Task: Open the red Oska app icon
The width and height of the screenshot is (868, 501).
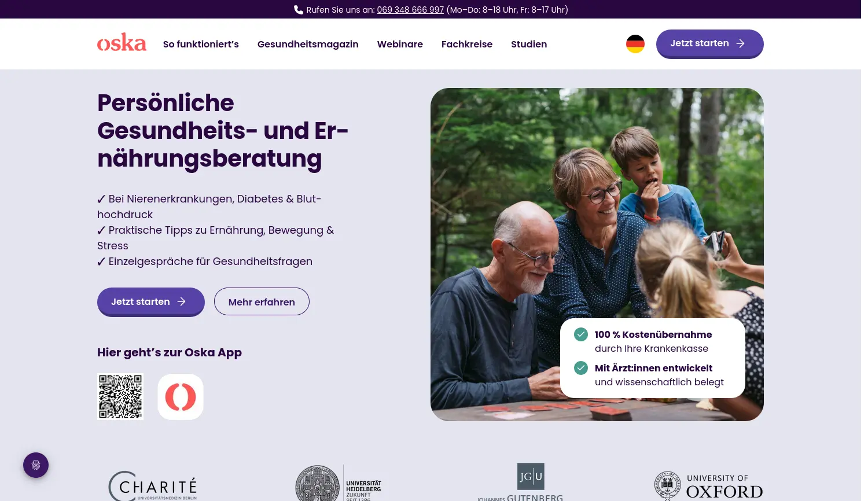Action: (x=181, y=397)
